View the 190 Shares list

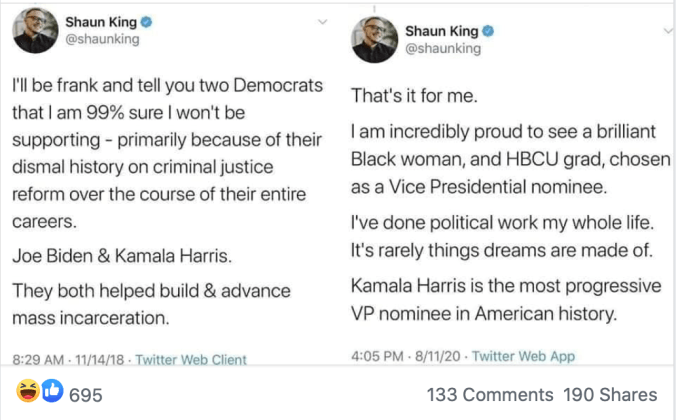click(x=611, y=394)
